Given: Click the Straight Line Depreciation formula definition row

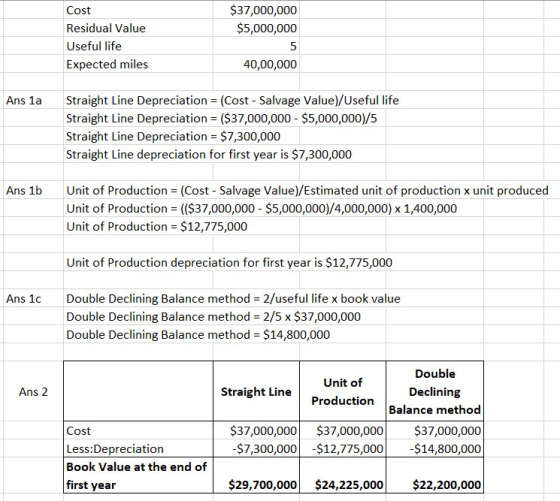Looking at the screenshot, I should tap(232, 100).
